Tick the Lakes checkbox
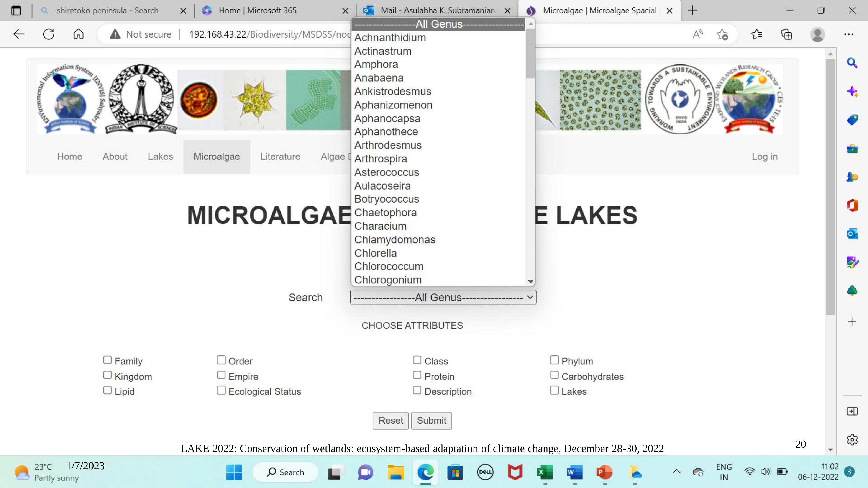Image resolution: width=868 pixels, height=488 pixels. point(554,390)
